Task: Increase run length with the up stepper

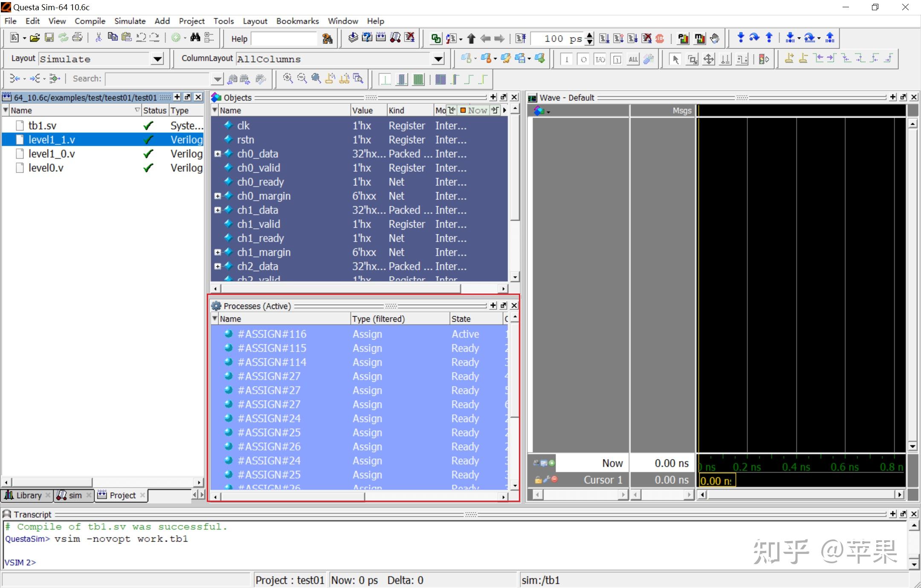Action: (589, 35)
